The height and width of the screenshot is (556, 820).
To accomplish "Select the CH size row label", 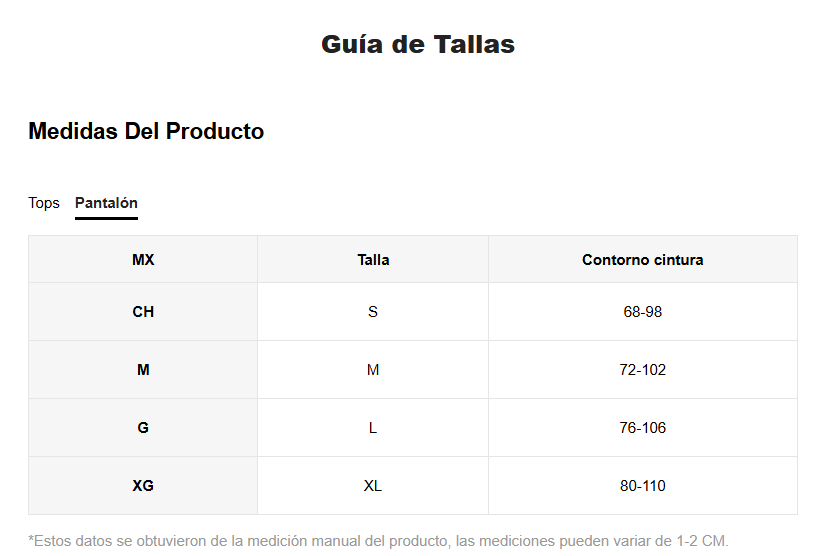I will coord(143,312).
